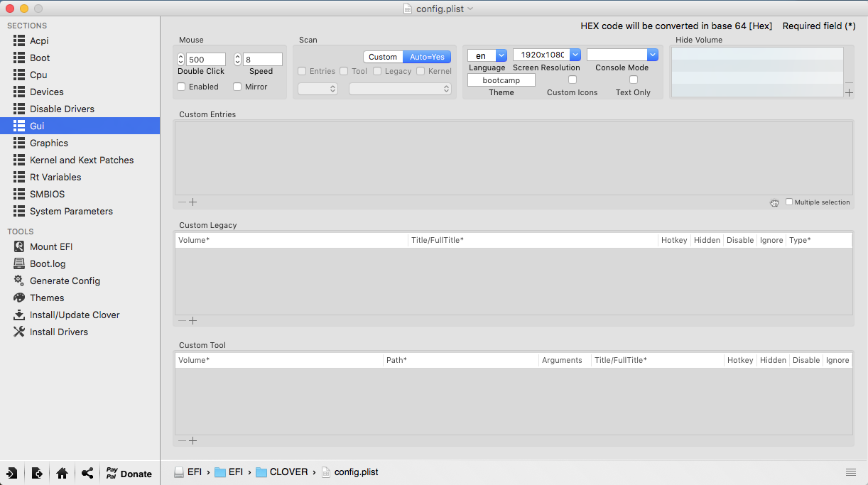Click the hand icon beside Multiple selection
Image resolution: width=868 pixels, height=485 pixels.
[774, 202]
